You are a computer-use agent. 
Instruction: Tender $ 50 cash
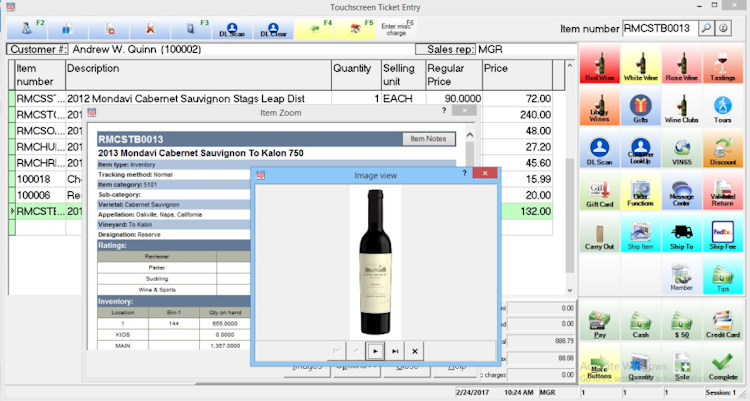[x=682, y=321]
